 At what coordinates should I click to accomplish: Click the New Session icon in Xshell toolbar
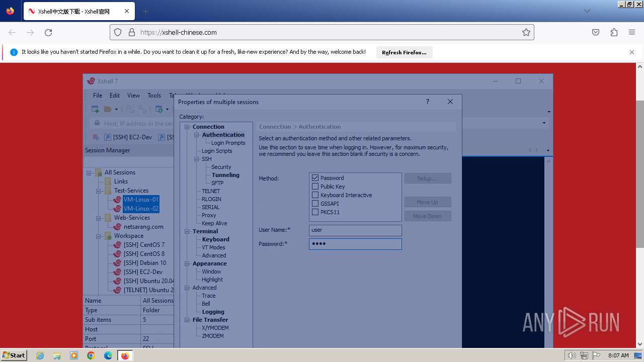(x=95, y=109)
